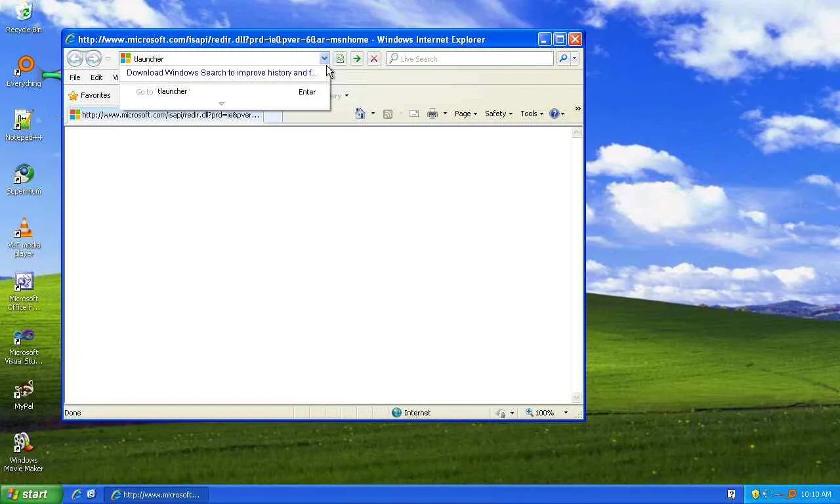Click the green Go arrow button
The image size is (840, 504).
click(357, 58)
